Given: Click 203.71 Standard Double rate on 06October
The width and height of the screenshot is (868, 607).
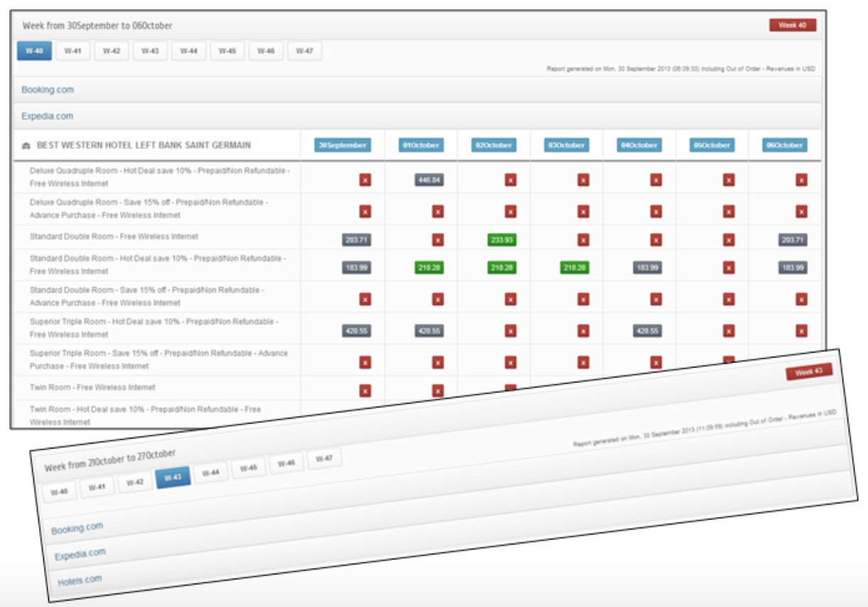Looking at the screenshot, I should pyautogui.click(x=792, y=240).
